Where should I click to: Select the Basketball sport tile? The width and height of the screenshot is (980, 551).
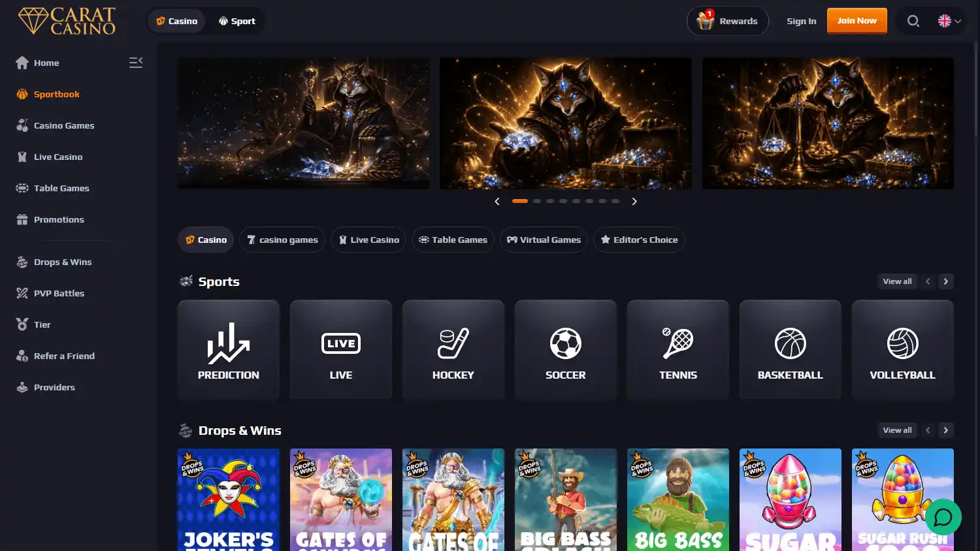[x=791, y=350]
